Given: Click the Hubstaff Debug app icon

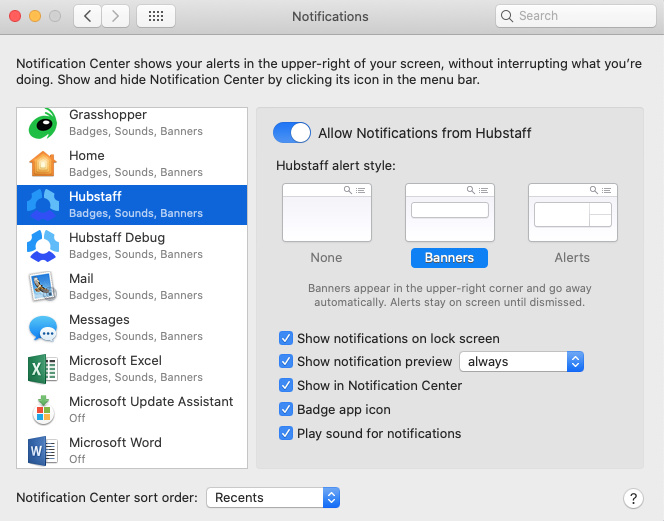Looking at the screenshot, I should pyautogui.click(x=43, y=246).
